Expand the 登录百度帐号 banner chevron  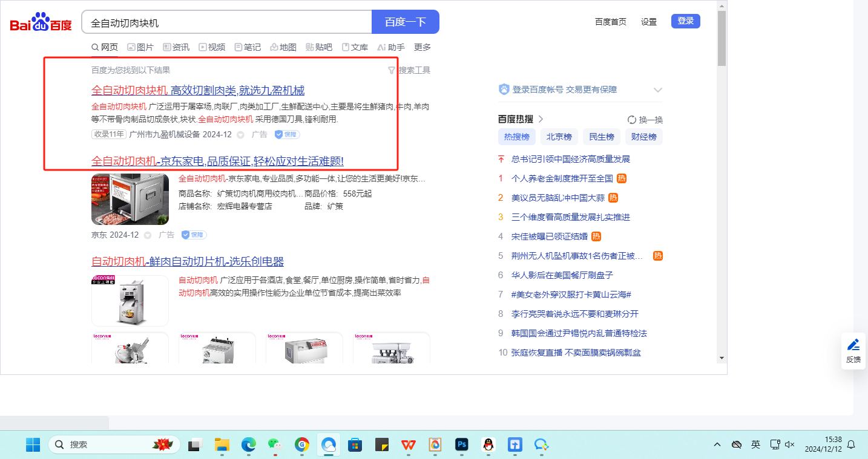click(658, 90)
